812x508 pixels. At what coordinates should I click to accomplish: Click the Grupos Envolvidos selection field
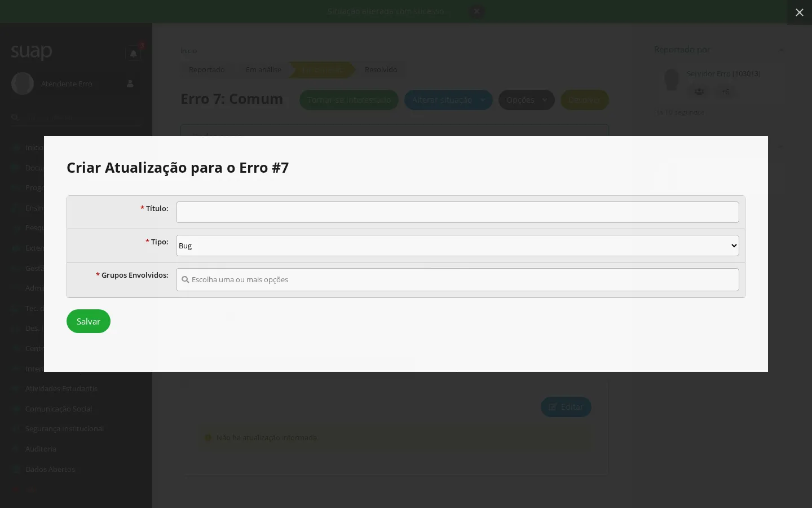457,280
